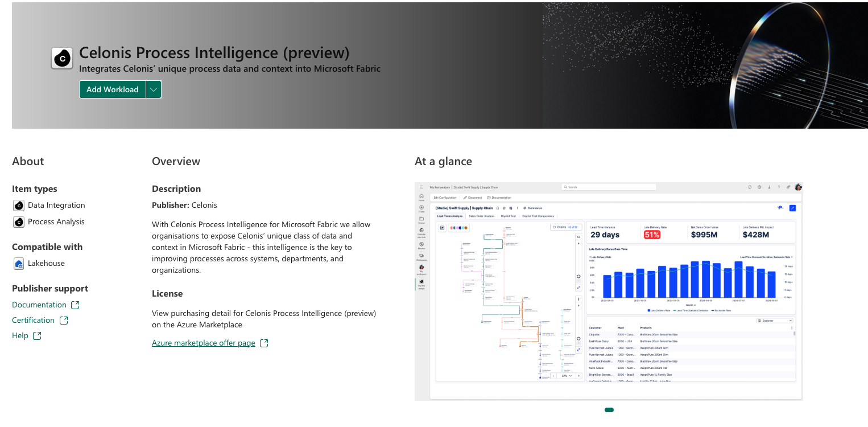Image resolution: width=868 pixels, height=427 pixels.
Task: Click the Celonis logo icon in the header
Action: click(62, 58)
